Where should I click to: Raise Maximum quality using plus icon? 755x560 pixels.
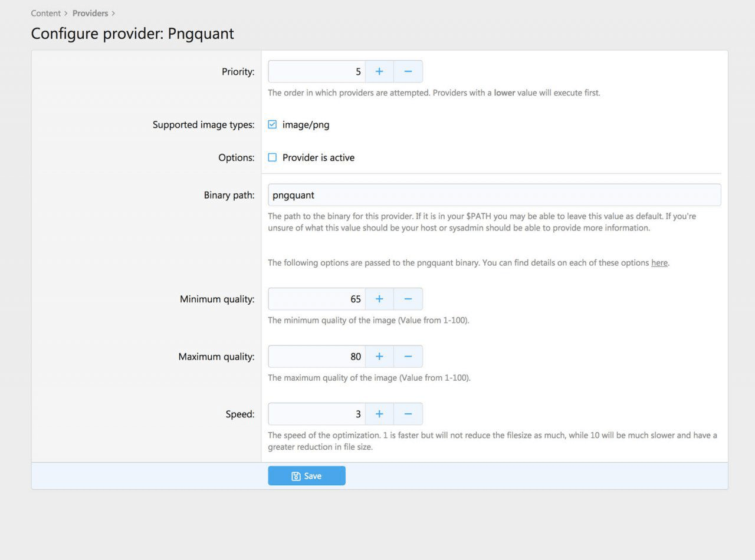pyautogui.click(x=379, y=357)
